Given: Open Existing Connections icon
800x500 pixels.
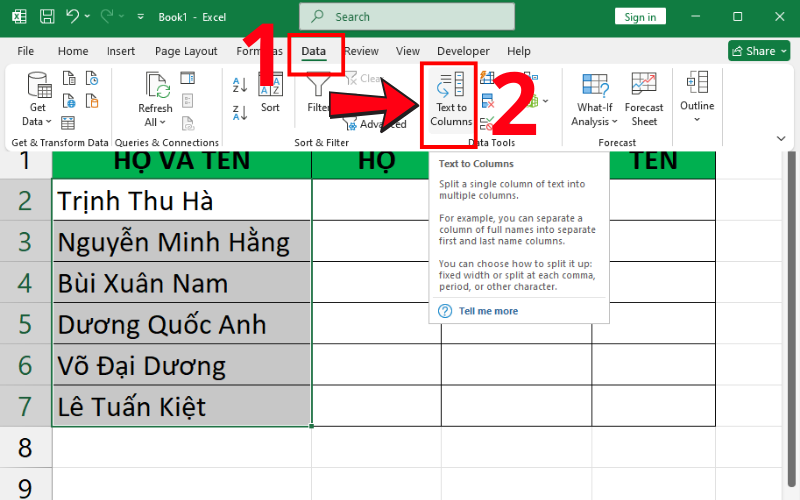Looking at the screenshot, I should [x=92, y=101].
